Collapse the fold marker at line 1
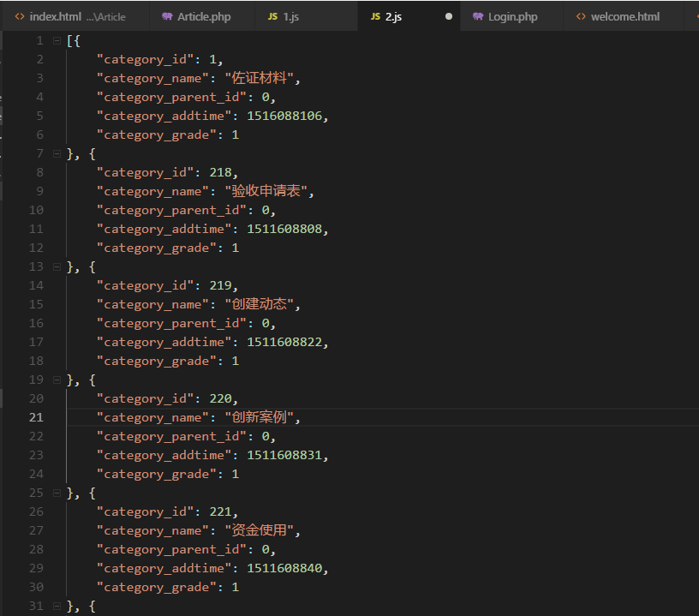The image size is (699, 616). tap(57, 41)
